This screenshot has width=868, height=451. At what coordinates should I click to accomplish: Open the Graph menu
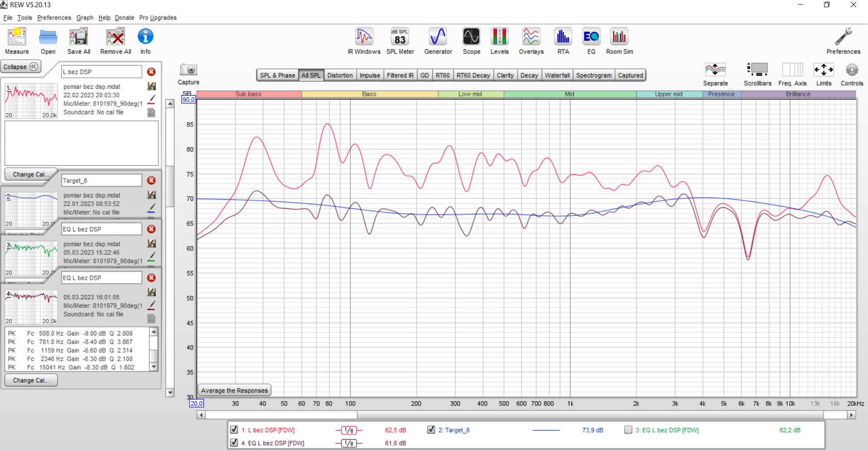85,18
